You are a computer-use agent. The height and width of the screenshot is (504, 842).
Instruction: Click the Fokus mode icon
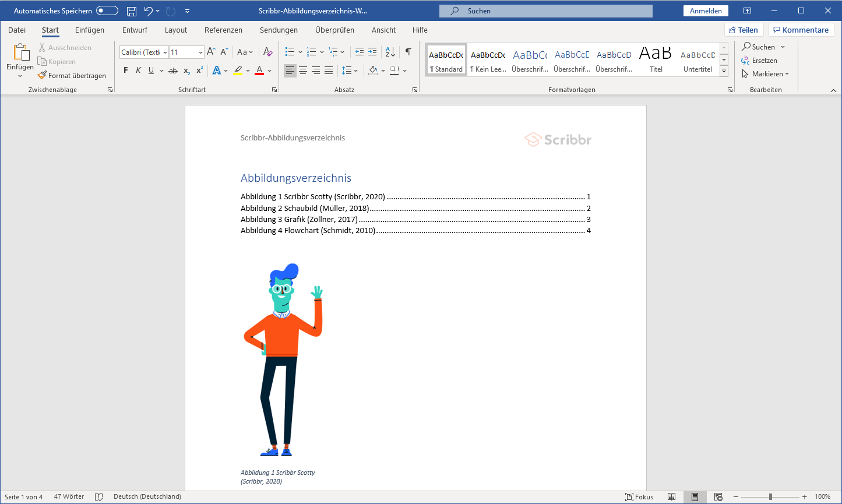[x=639, y=497]
